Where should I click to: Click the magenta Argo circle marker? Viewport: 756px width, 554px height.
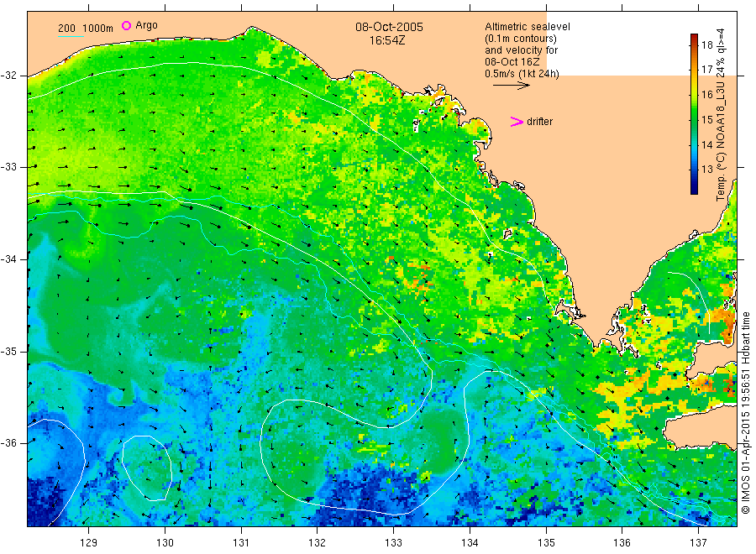pos(126,25)
